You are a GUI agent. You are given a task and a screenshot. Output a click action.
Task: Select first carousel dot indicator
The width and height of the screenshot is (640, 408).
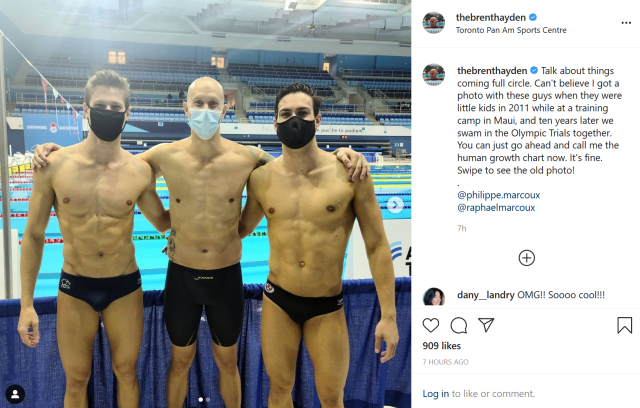(x=200, y=400)
